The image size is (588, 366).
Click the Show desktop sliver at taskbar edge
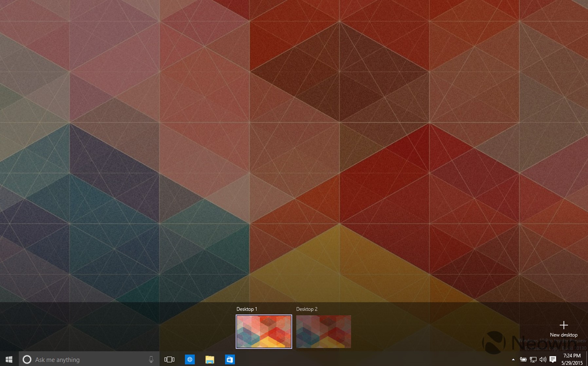(587, 359)
